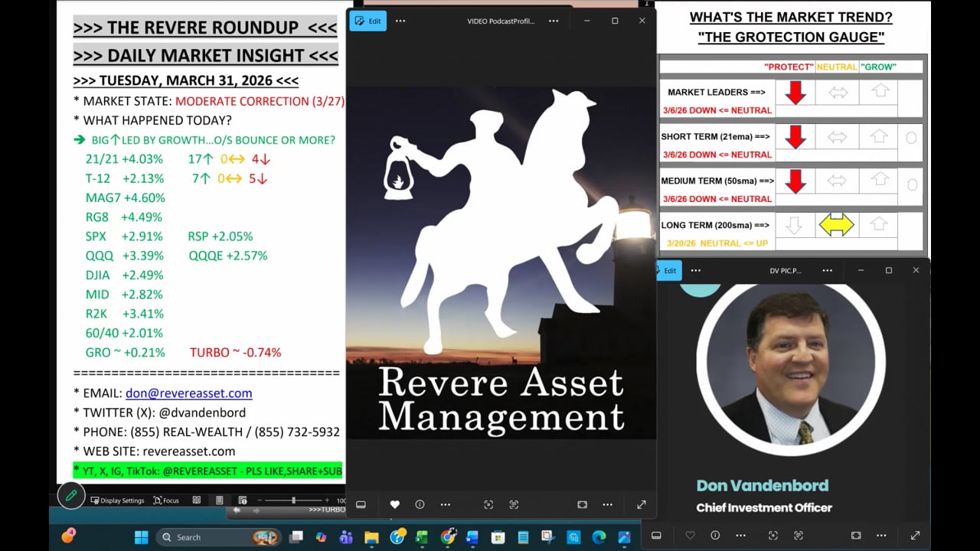Click the green highlighted YT, X, IG, TikTok line
980x551 pixels.
208,471
